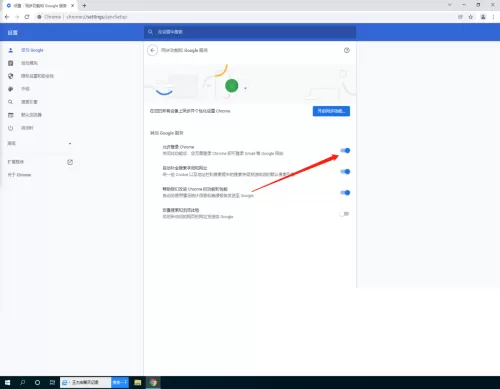
Task: Return to previous settings page via back arrow
Action: (152, 50)
